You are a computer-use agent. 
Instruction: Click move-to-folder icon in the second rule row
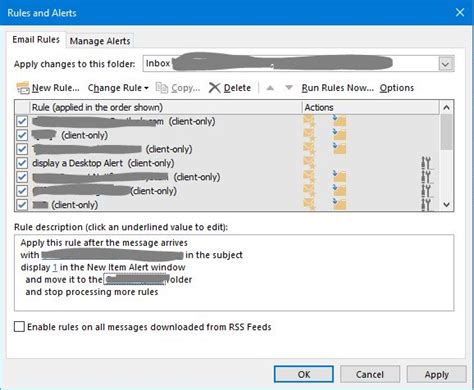(339, 135)
